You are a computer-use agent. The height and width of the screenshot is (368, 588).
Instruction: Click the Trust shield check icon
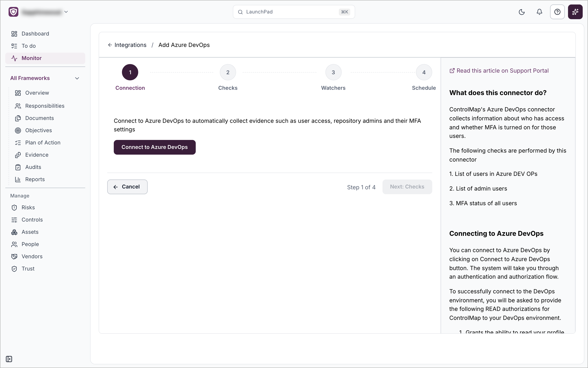14,269
